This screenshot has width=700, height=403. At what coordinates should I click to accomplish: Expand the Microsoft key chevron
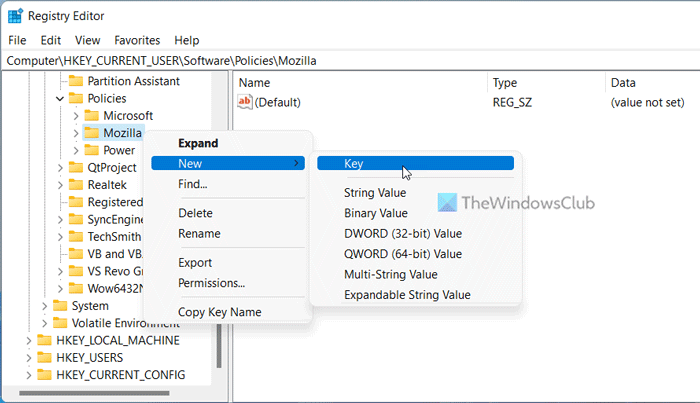(x=75, y=116)
